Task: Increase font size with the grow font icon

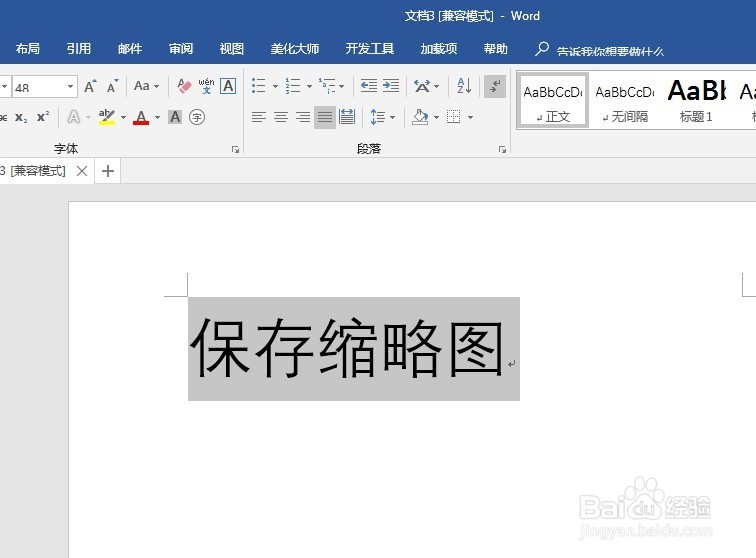Action: coord(90,86)
